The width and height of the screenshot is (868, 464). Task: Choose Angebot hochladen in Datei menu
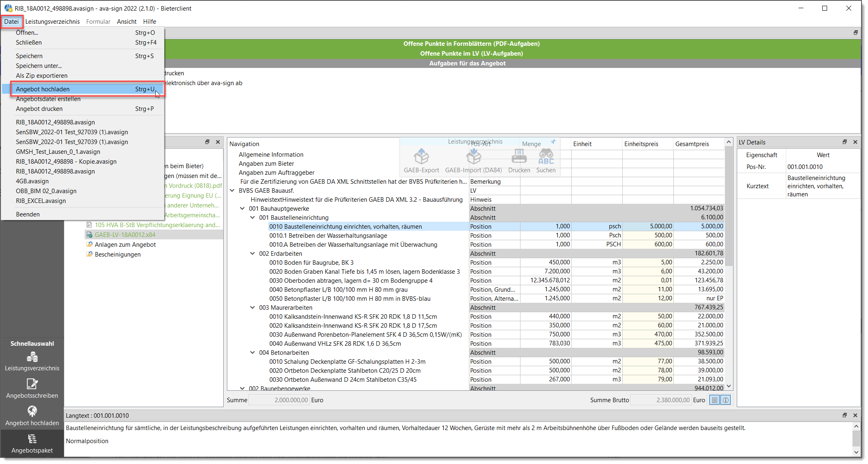pos(83,89)
